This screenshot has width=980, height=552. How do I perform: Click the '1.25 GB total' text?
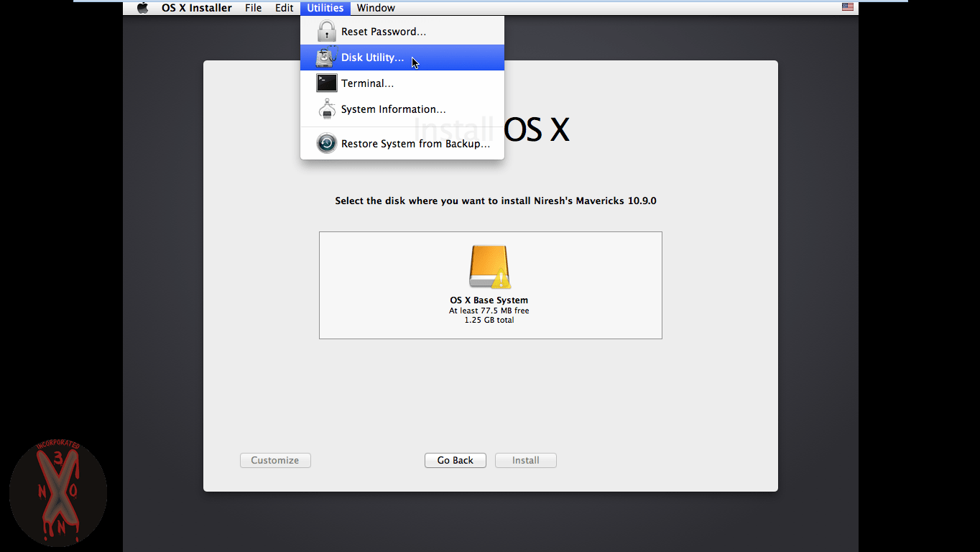489,320
